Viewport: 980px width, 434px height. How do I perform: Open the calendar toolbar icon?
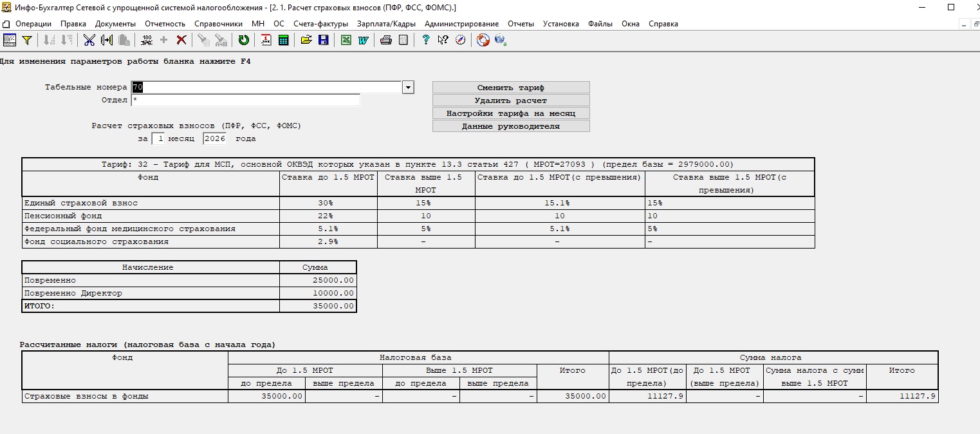click(x=266, y=40)
